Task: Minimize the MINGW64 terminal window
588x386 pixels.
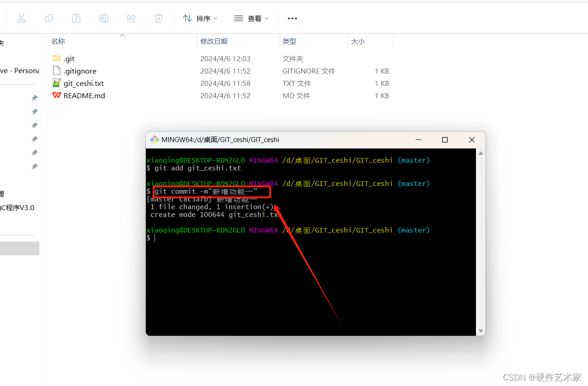Action: click(417, 140)
